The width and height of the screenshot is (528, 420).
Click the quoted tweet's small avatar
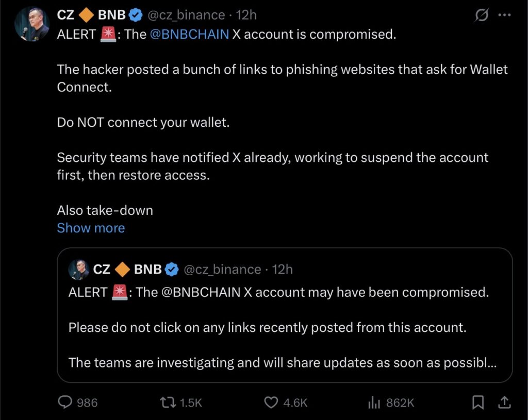[x=78, y=270]
